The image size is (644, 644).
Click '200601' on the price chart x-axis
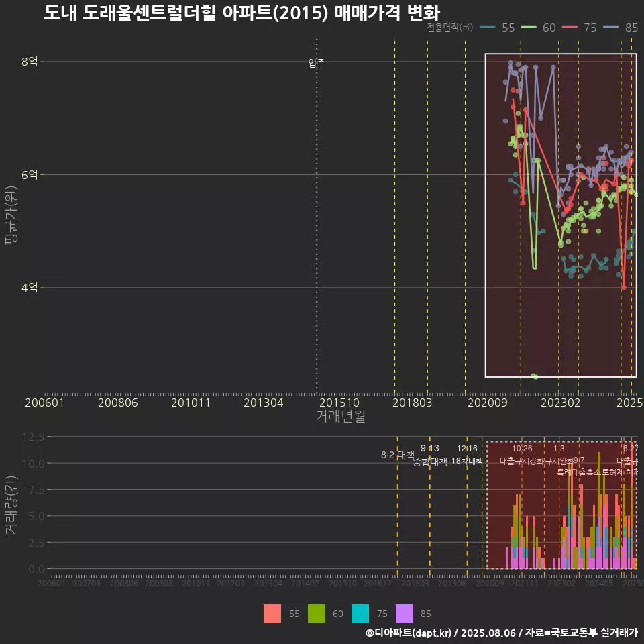point(45,402)
